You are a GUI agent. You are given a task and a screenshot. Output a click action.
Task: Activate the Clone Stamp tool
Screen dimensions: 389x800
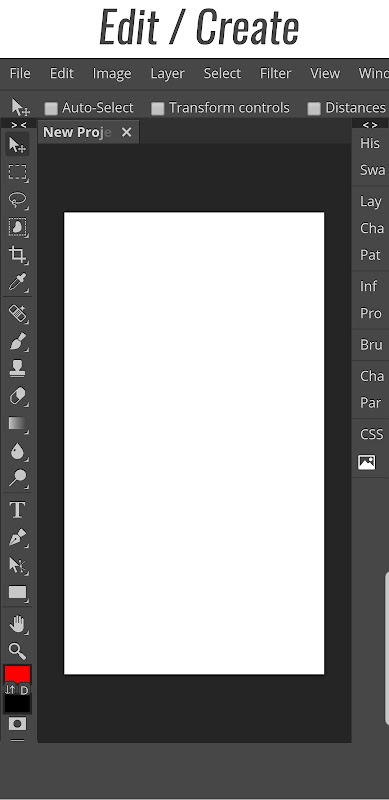click(18, 368)
